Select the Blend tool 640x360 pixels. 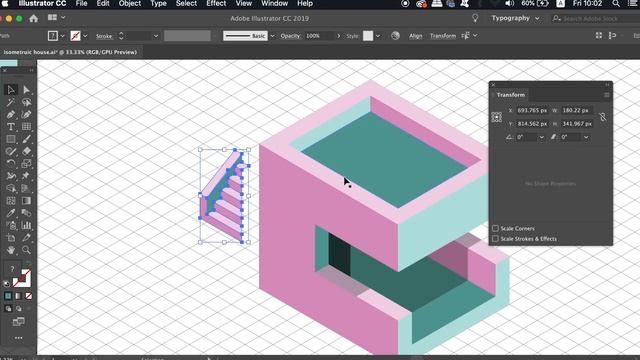click(x=27, y=213)
